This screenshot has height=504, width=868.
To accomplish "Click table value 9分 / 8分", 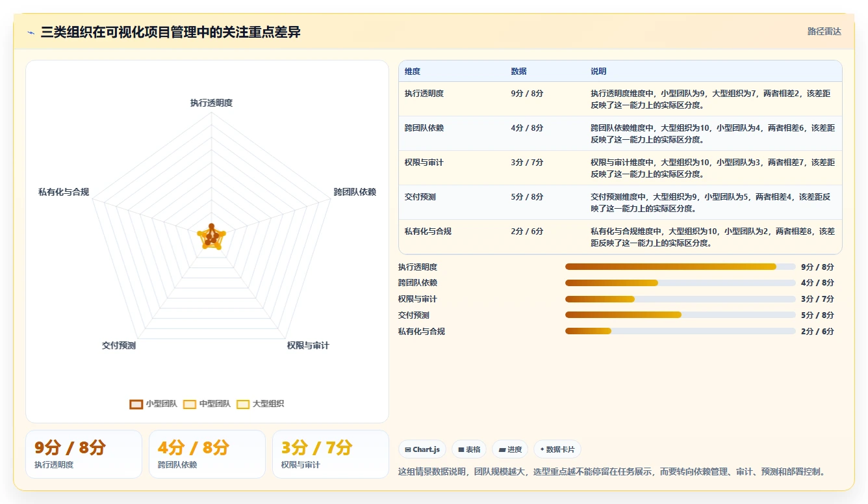I will tap(527, 94).
